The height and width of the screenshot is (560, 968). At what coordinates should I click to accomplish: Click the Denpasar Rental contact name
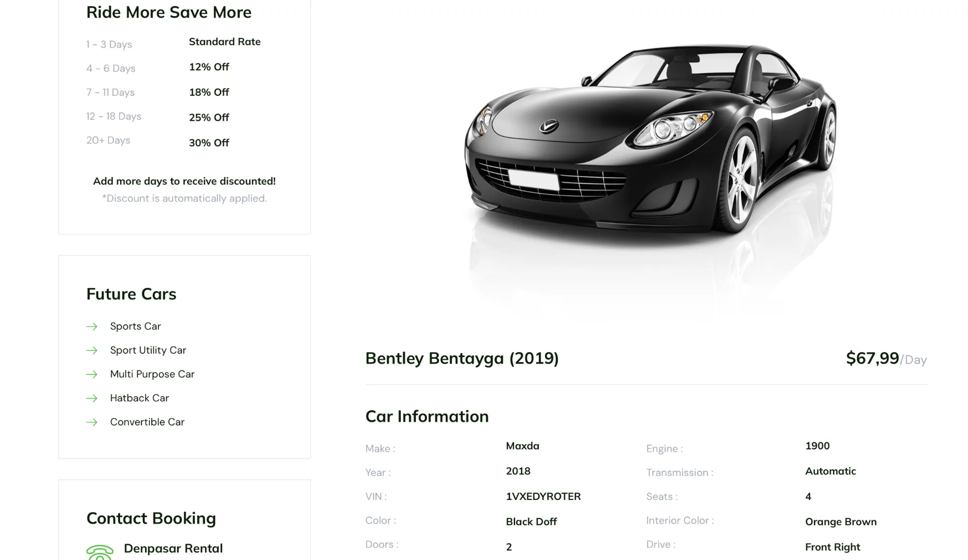click(173, 548)
